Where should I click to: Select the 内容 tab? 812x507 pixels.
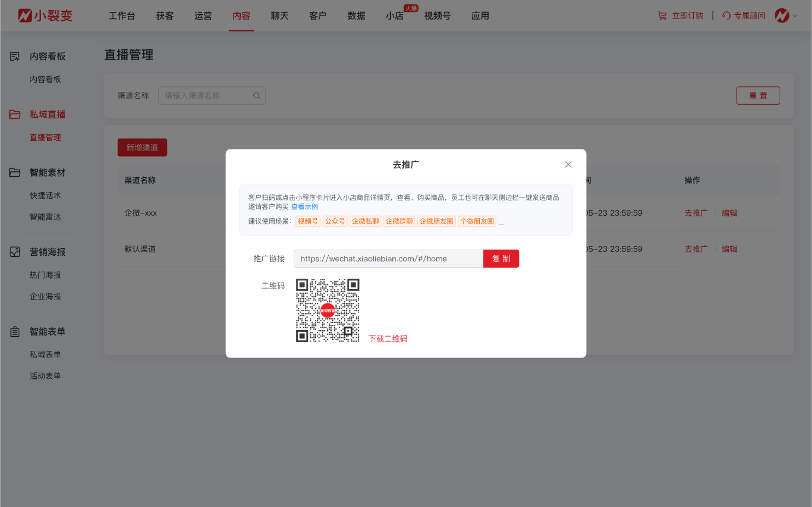click(241, 16)
